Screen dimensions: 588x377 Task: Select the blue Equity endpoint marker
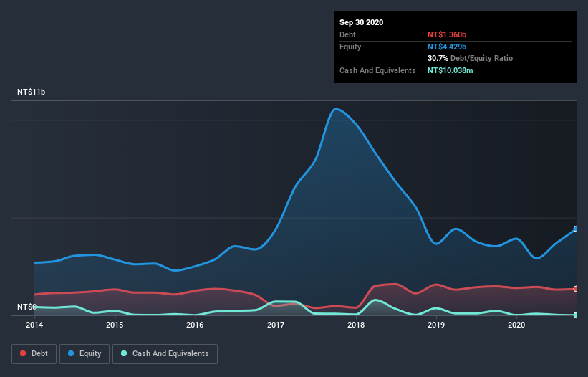tap(576, 229)
